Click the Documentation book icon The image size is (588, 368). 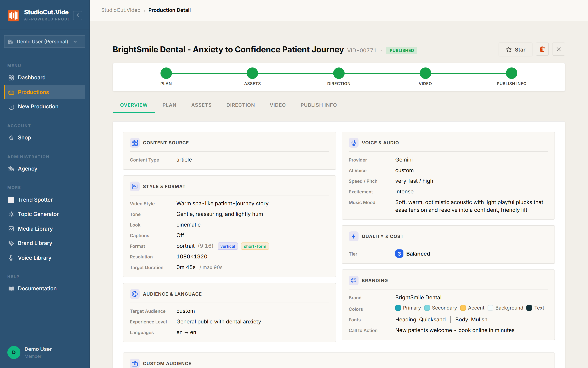coord(11,289)
